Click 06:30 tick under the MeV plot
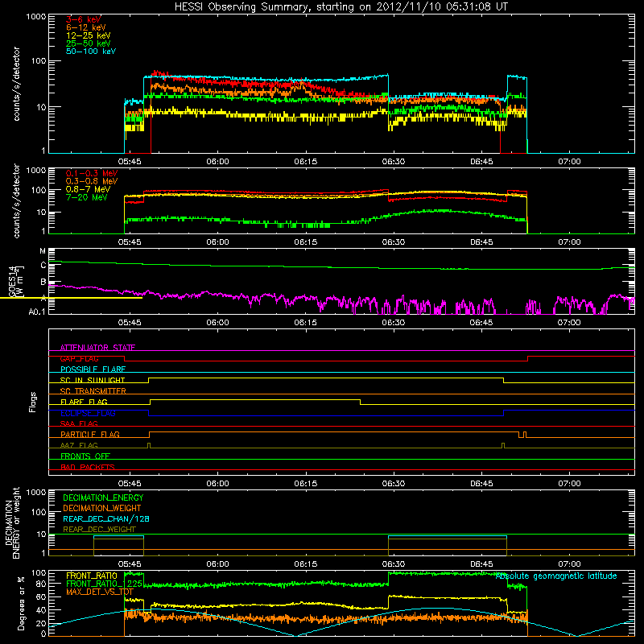644x644 pixels. tap(394, 242)
